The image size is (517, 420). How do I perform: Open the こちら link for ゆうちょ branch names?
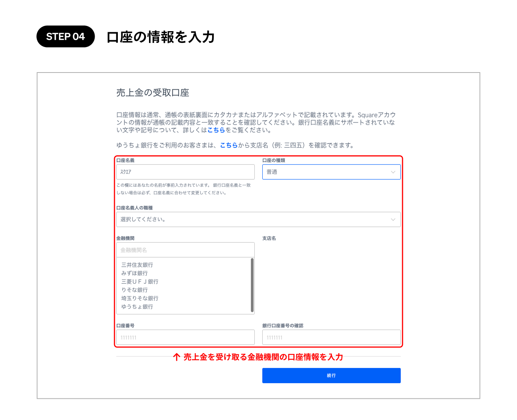click(229, 145)
